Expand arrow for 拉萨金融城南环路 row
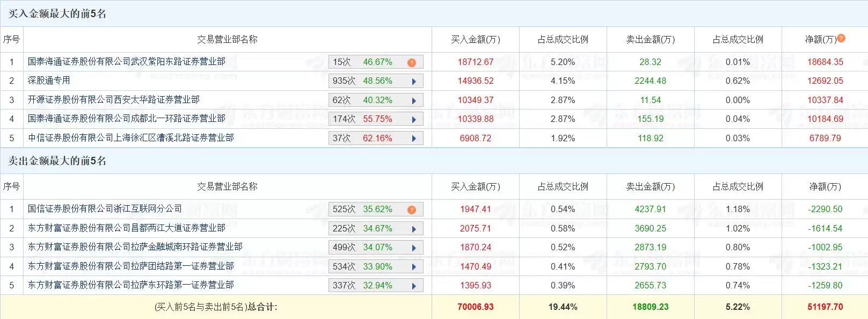868x319 pixels. pyautogui.click(x=414, y=248)
